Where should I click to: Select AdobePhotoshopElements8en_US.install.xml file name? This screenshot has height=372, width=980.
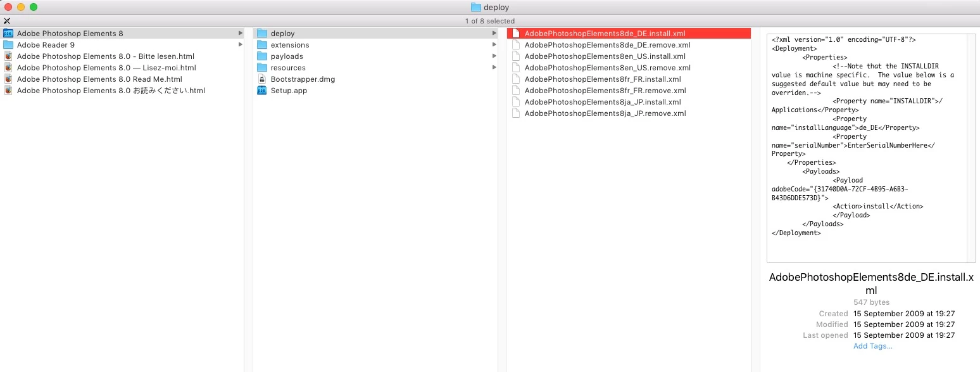605,56
